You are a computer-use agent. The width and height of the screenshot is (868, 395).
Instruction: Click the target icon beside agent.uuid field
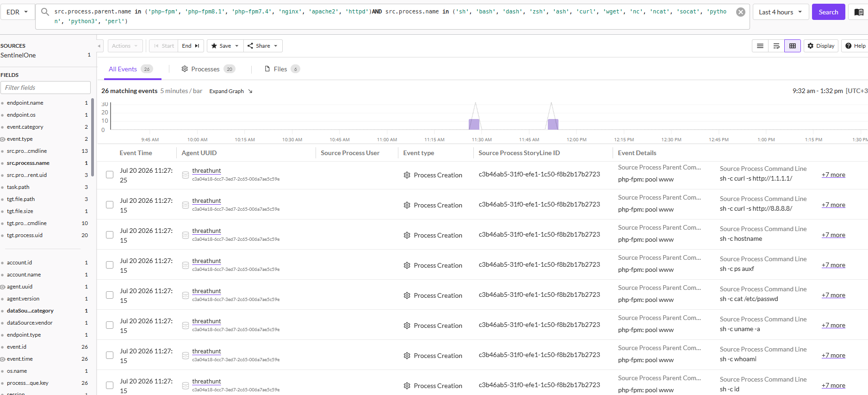point(3,287)
